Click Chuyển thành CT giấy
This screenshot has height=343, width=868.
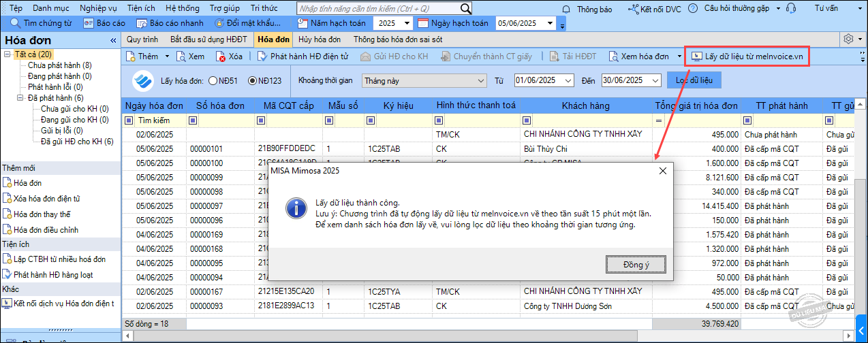486,56
